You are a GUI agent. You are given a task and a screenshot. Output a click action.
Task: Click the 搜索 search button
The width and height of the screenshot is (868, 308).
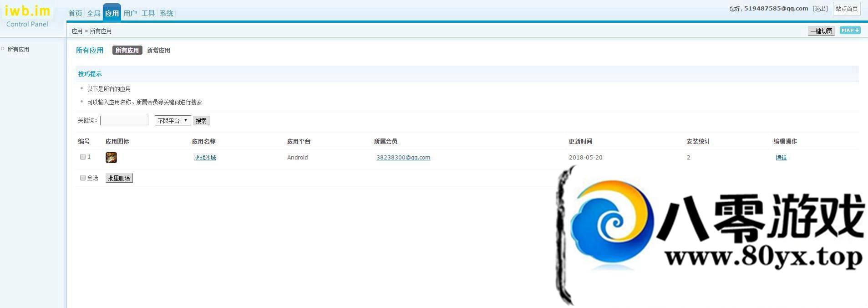pos(201,121)
